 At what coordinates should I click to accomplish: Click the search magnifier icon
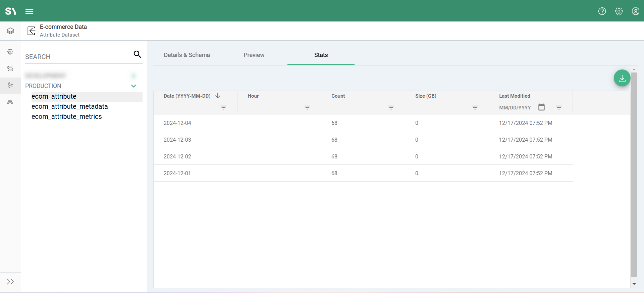(137, 54)
